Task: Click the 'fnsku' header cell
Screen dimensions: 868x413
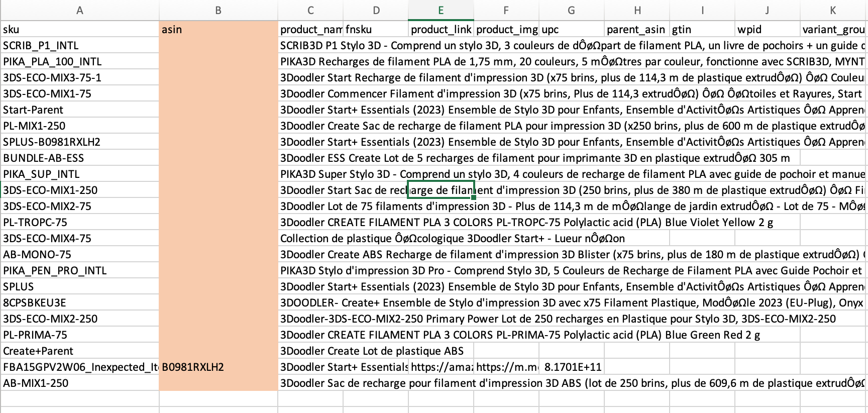Action: 376,30
